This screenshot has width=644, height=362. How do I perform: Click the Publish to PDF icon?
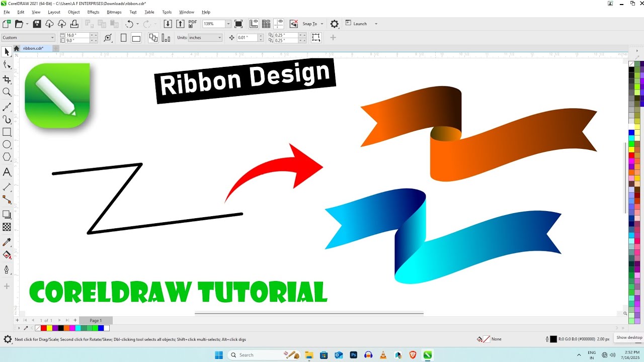point(192,24)
